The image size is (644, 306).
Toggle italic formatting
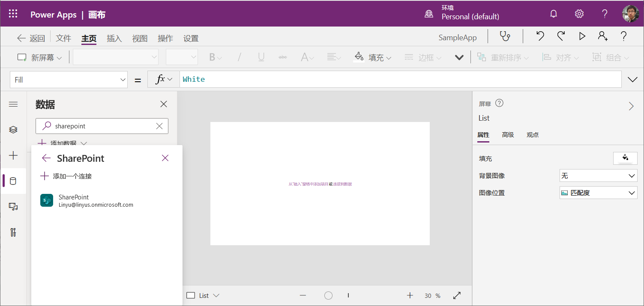[x=240, y=57]
